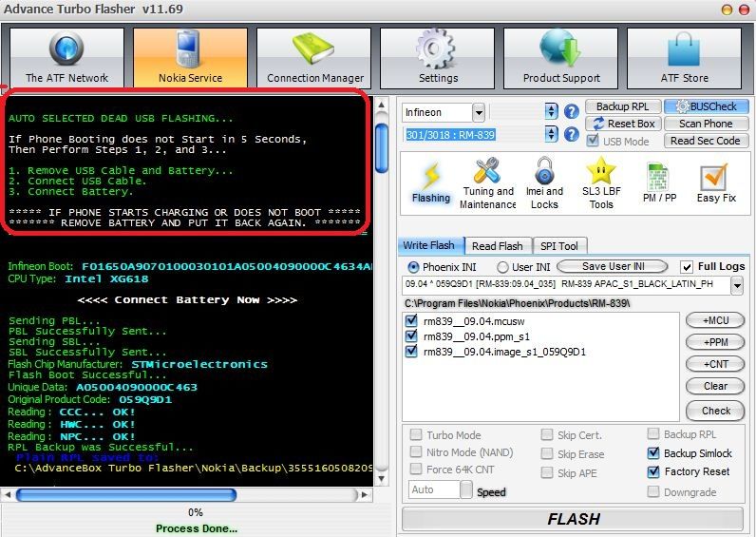The height and width of the screenshot is (537, 756).
Task: Open Imei and Locks section
Action: (x=544, y=183)
